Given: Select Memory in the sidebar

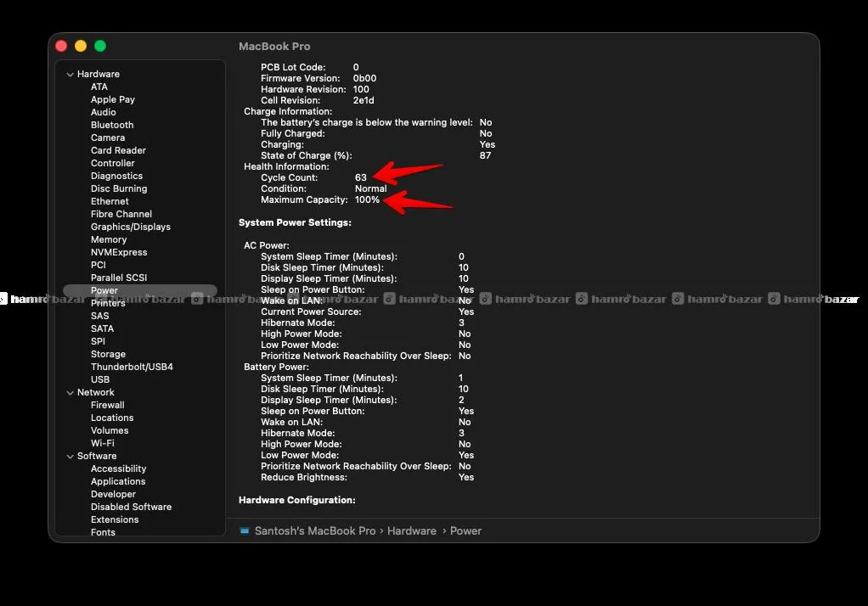Looking at the screenshot, I should pos(109,239).
